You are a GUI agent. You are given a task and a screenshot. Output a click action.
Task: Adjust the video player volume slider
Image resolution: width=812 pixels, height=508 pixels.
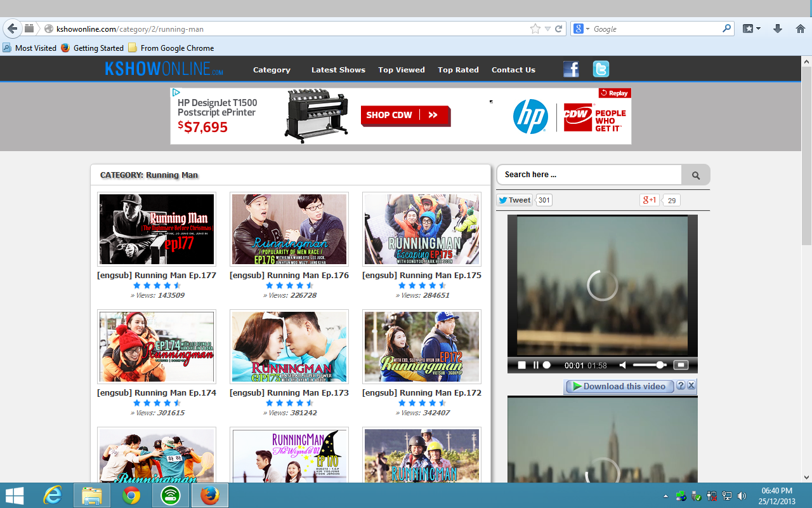point(650,365)
